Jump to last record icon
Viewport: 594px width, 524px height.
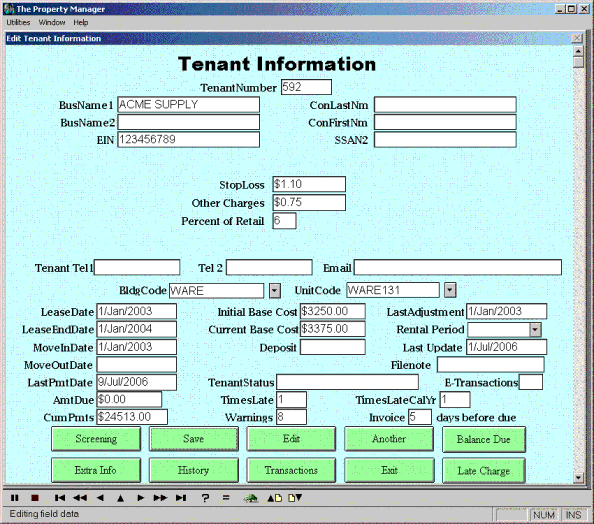[181, 498]
